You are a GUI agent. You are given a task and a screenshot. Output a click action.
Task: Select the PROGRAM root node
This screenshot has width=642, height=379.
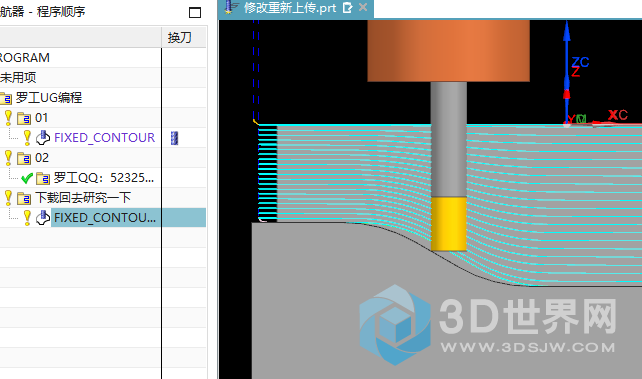point(25,58)
